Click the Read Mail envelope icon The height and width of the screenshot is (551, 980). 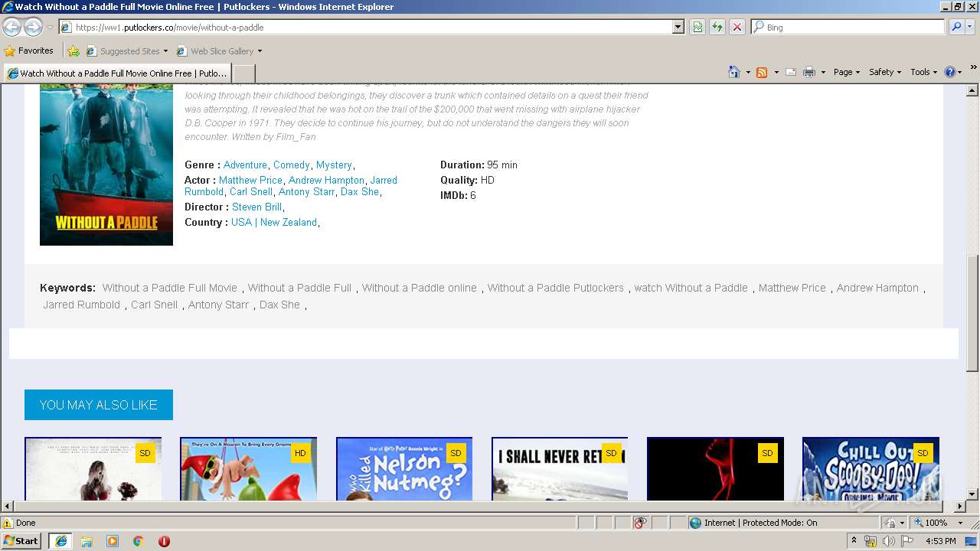point(791,72)
